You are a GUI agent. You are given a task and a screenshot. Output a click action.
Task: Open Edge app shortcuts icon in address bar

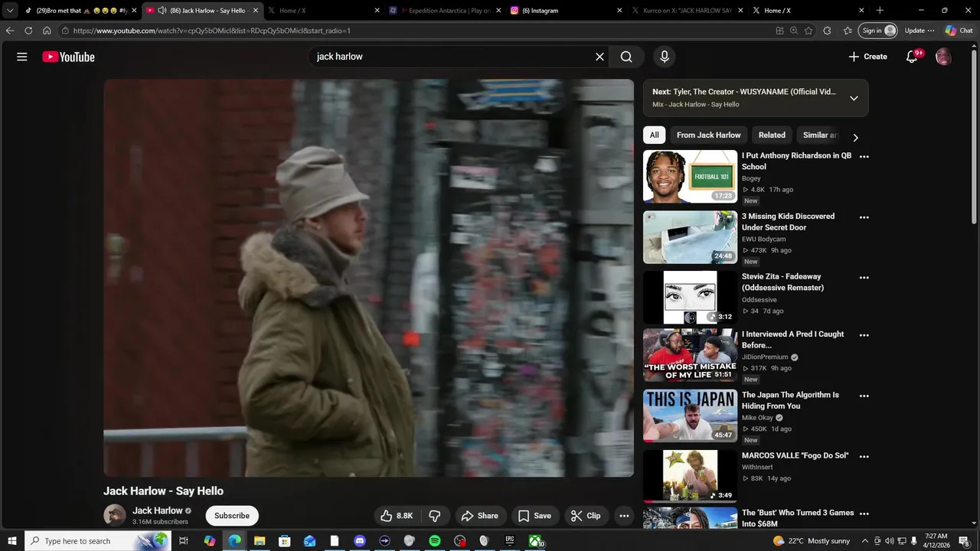[779, 31]
